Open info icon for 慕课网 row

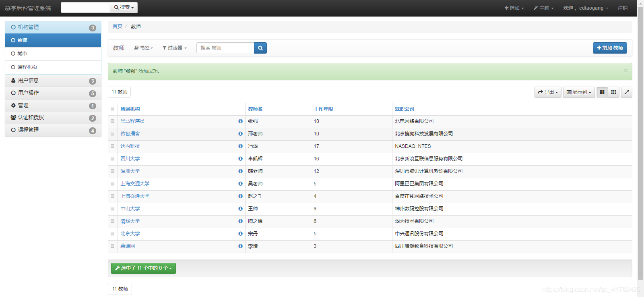[x=240, y=246]
